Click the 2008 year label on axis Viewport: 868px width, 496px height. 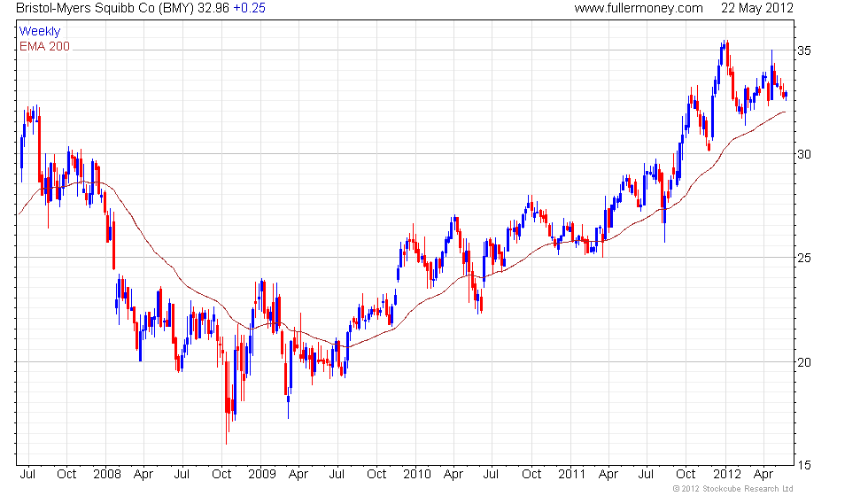click(x=107, y=475)
